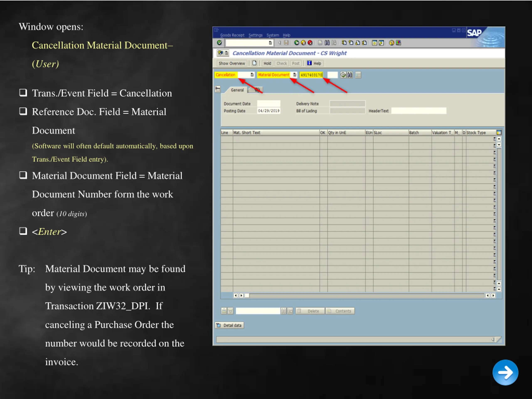Click the yellow question mark Help icon
Viewport: 532px width, 399px height.
[392, 43]
